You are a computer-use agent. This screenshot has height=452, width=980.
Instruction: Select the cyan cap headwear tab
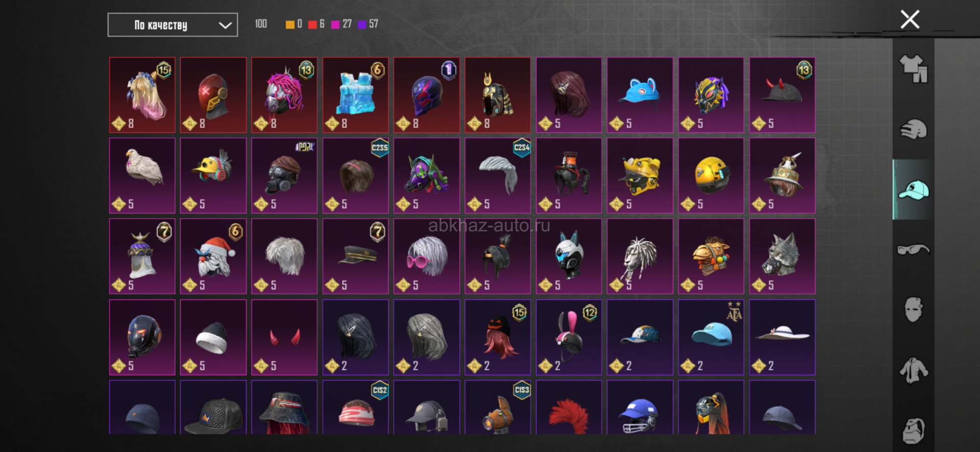(x=913, y=189)
